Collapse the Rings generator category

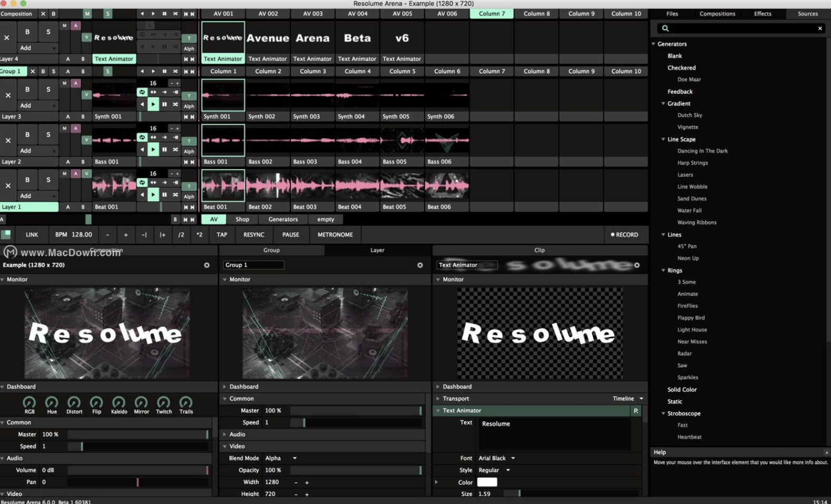(663, 271)
